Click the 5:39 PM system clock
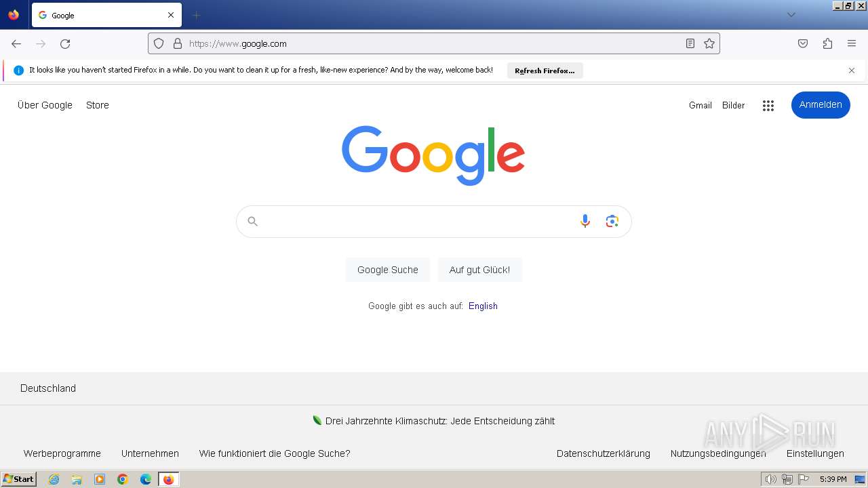 point(833,479)
